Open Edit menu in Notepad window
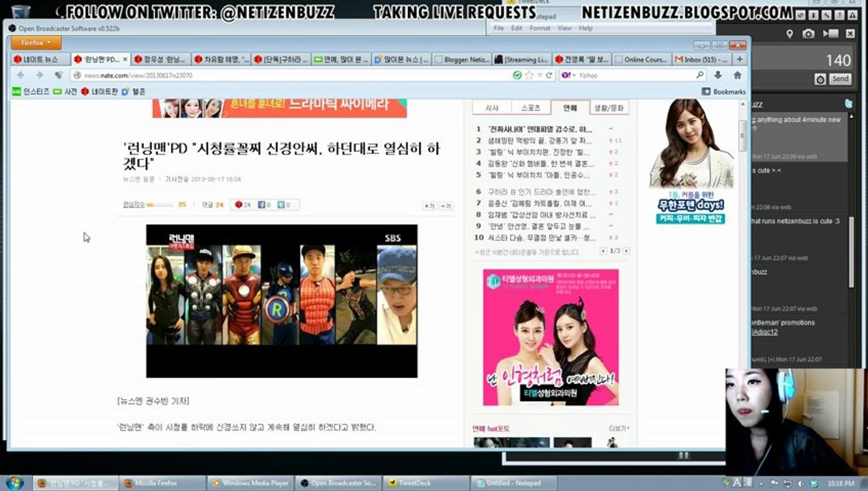 click(x=517, y=28)
